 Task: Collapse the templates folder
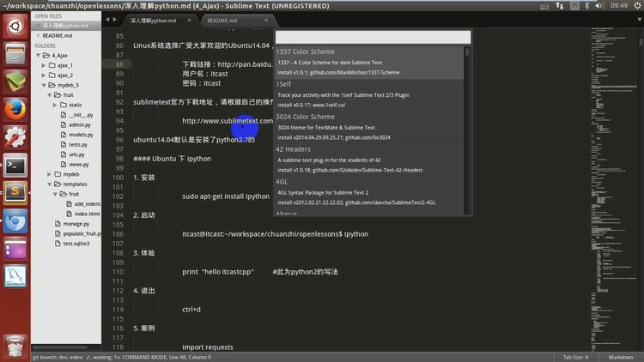click(49, 184)
